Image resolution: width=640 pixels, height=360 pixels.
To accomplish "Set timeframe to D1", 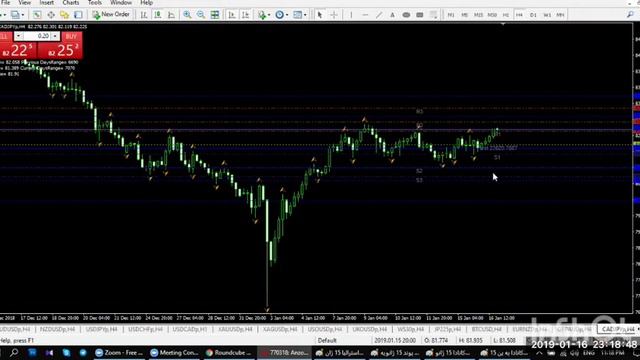I will 533,15.
